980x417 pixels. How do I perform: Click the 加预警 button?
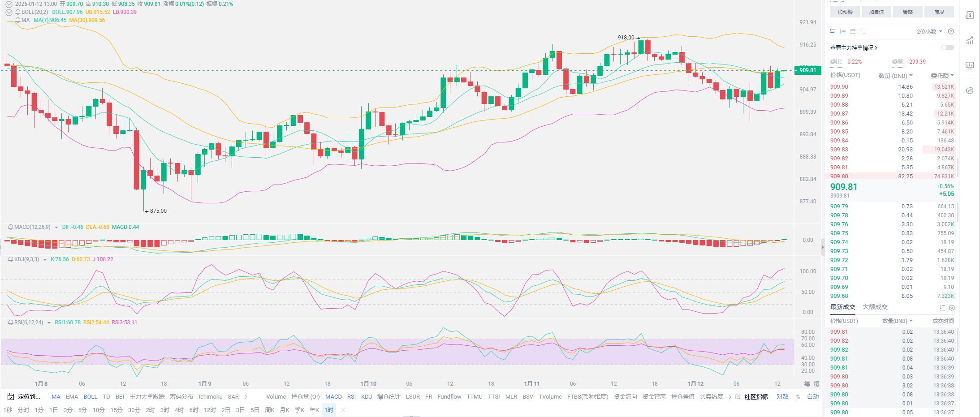point(845,12)
